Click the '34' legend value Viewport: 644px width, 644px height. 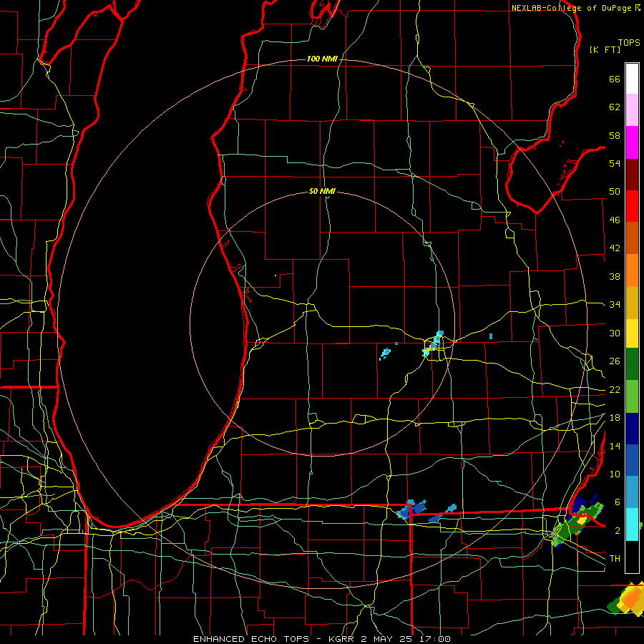[x=615, y=305]
